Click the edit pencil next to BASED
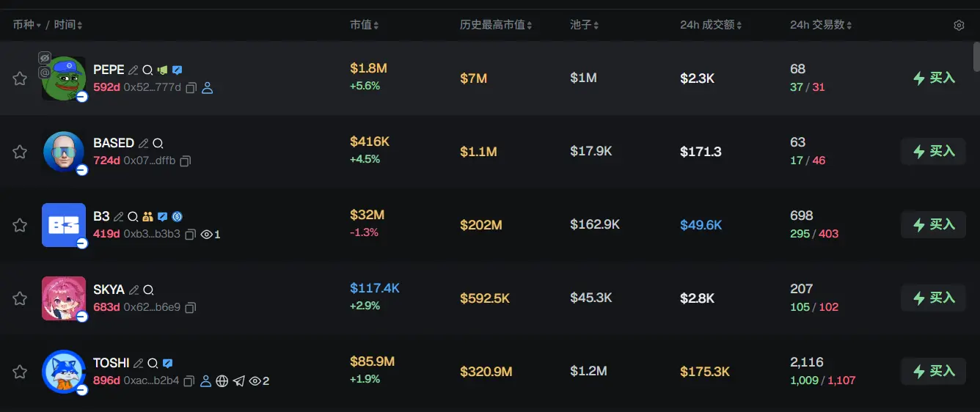This screenshot has height=412, width=980. 144,144
